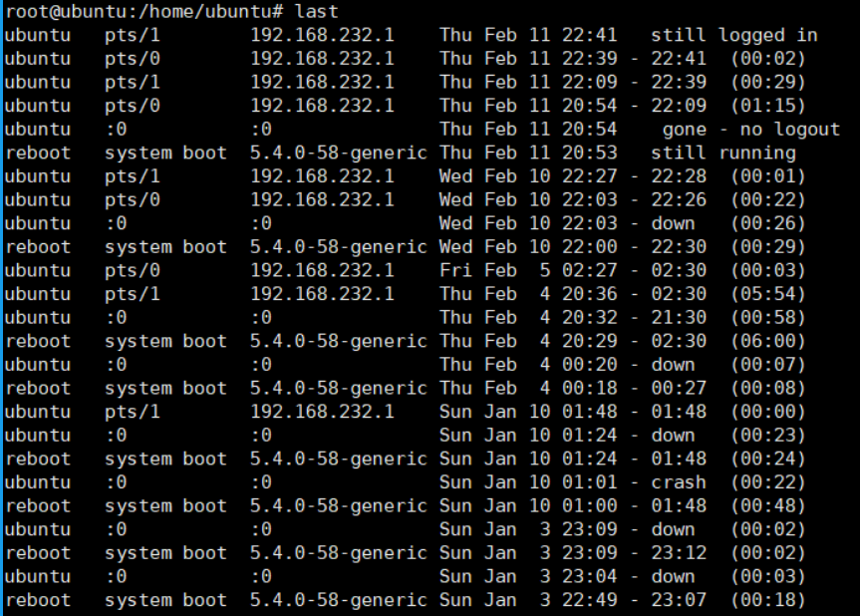This screenshot has height=616, width=860.
Task: Click the 'root@ubuntu:/home/ubuntu#' shell prompt
Action: [144, 12]
